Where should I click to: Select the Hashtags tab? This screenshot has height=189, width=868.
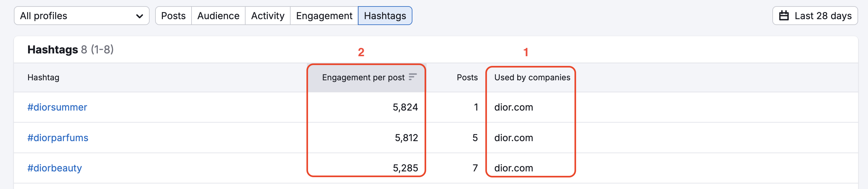385,16
